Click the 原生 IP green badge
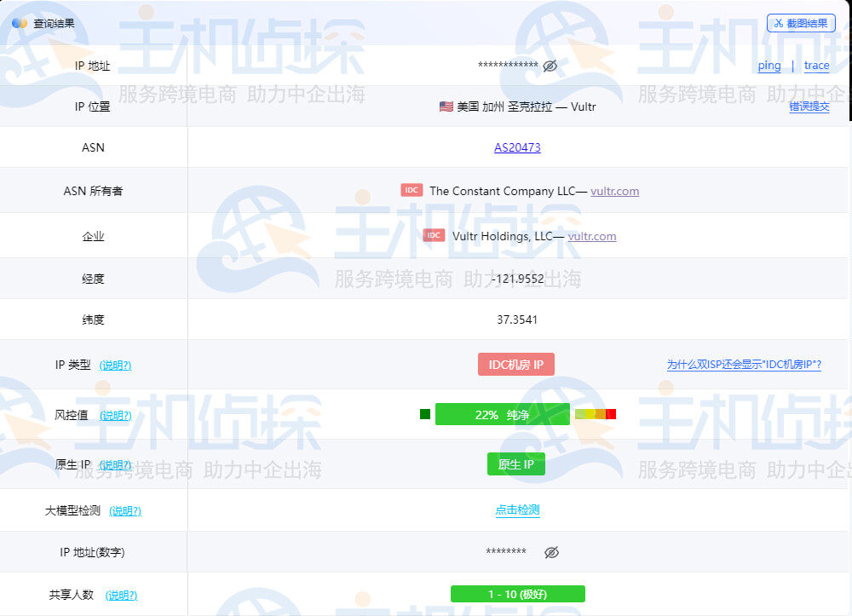This screenshot has height=616, width=852. [515, 463]
